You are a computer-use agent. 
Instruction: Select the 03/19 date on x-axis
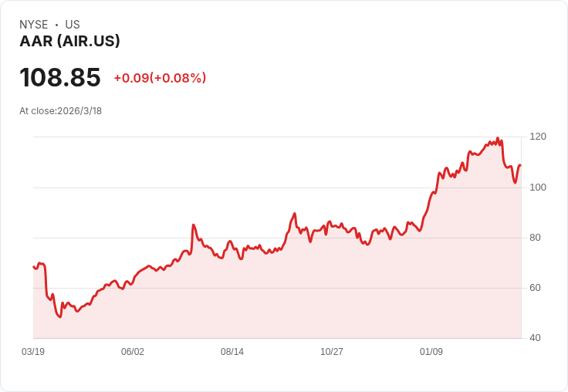tap(33, 352)
